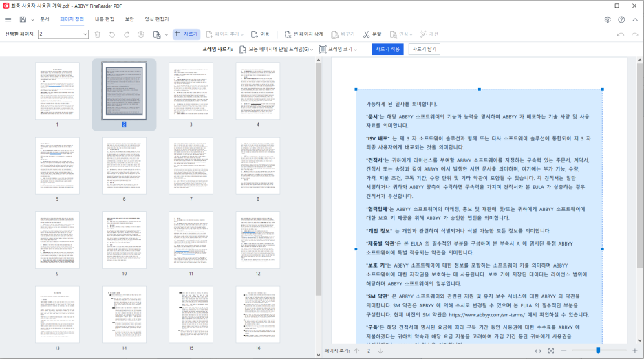Click the save document icon

[23, 19]
